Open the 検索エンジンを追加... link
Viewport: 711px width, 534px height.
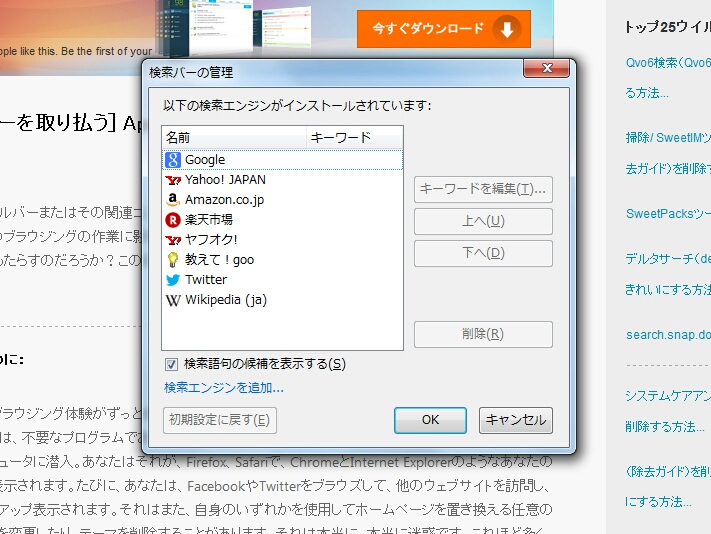click(224, 388)
